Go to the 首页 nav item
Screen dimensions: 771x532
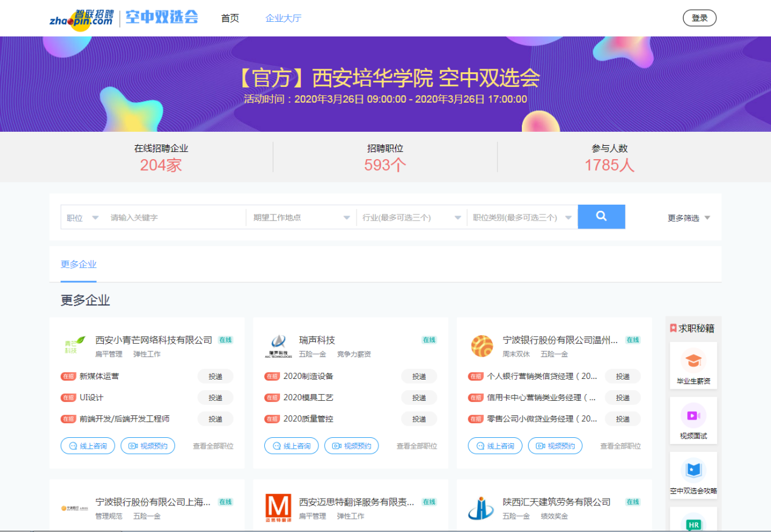230,18
